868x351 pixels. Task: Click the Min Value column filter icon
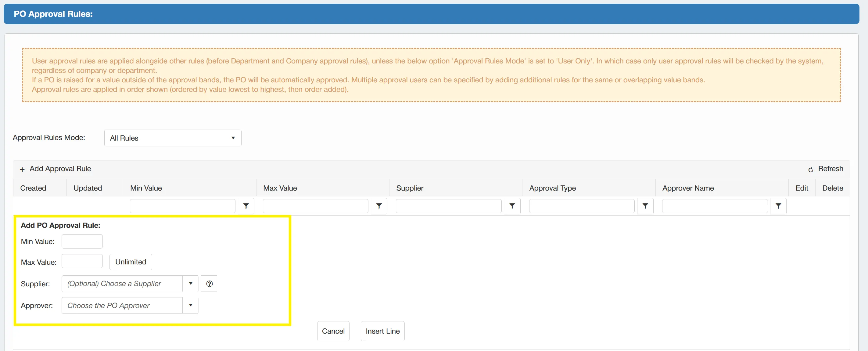[246, 206]
